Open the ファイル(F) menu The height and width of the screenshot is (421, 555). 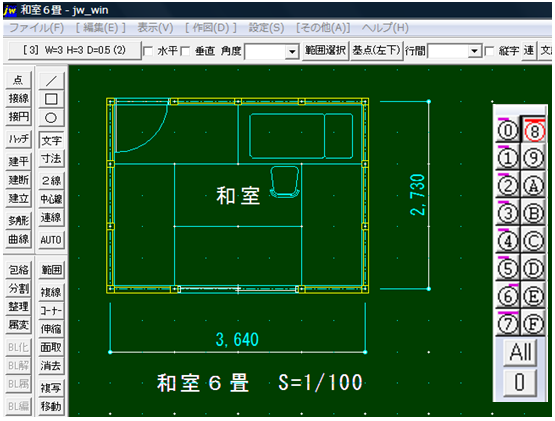coord(36,28)
